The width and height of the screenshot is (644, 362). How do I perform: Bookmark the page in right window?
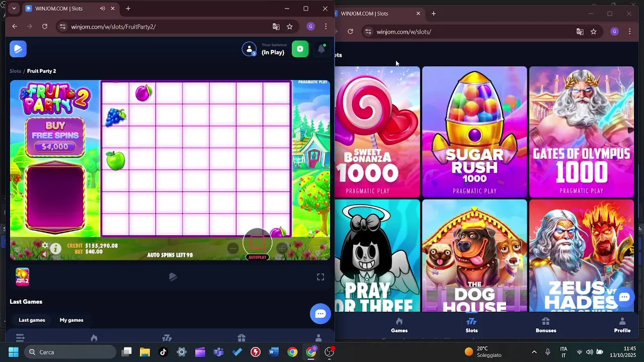coord(593,32)
